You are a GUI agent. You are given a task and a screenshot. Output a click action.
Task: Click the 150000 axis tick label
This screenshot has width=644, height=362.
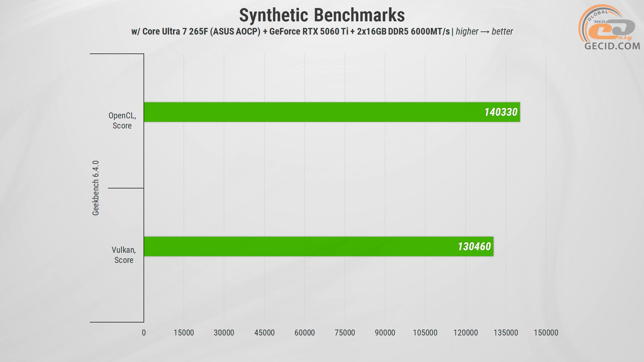click(x=546, y=333)
